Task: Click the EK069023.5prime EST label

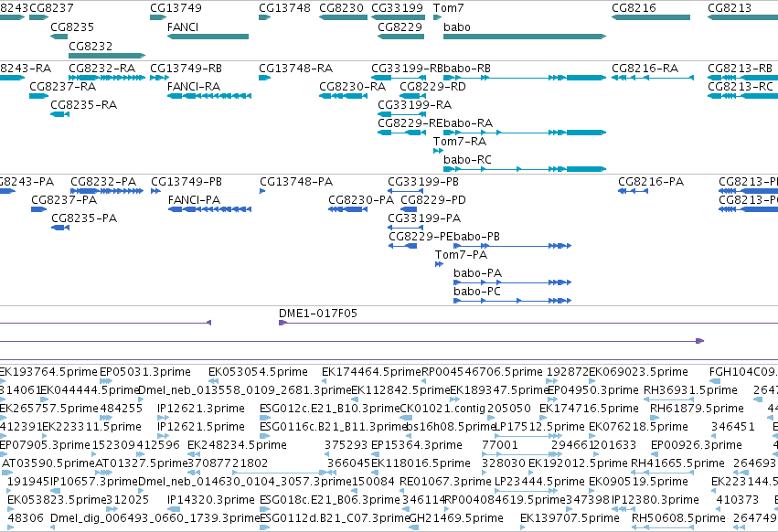Action: click(x=638, y=372)
